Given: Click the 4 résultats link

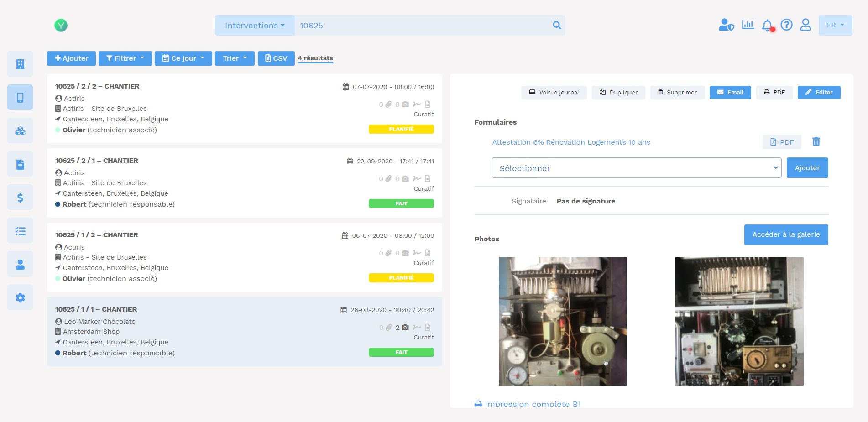Looking at the screenshot, I should tap(315, 58).
